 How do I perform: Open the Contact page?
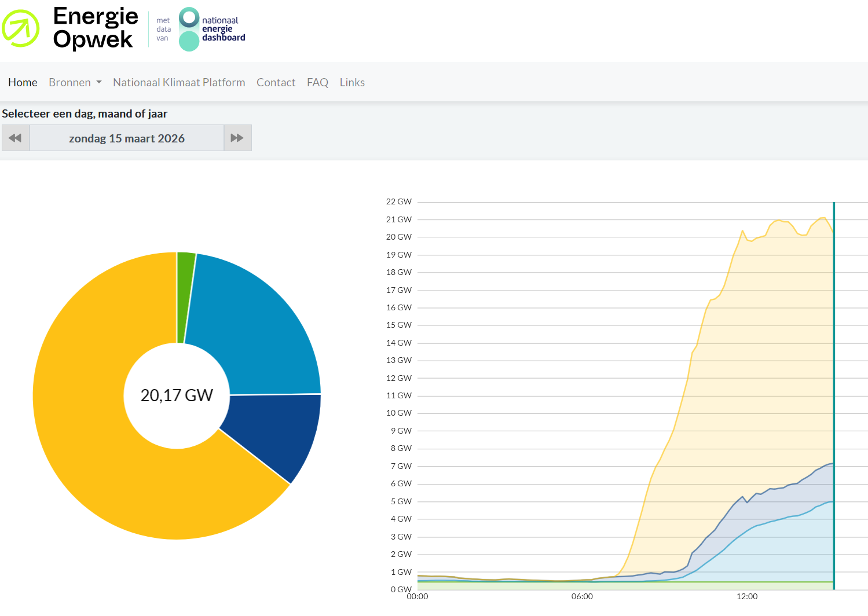click(276, 83)
